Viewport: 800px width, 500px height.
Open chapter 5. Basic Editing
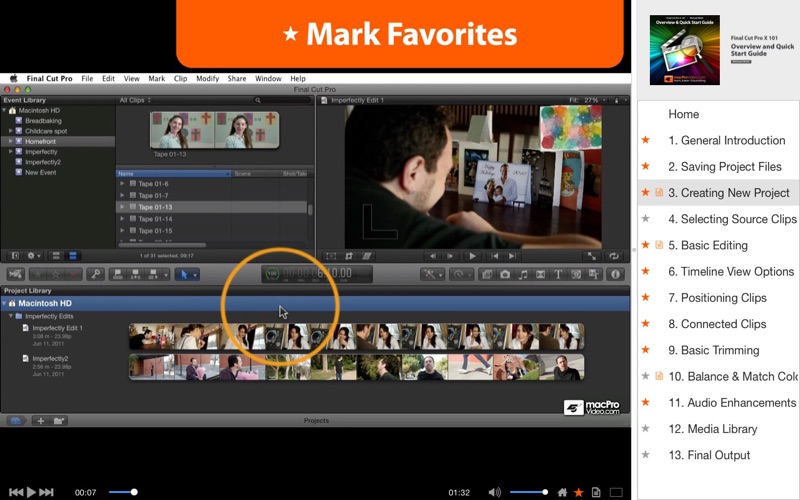[708, 245]
